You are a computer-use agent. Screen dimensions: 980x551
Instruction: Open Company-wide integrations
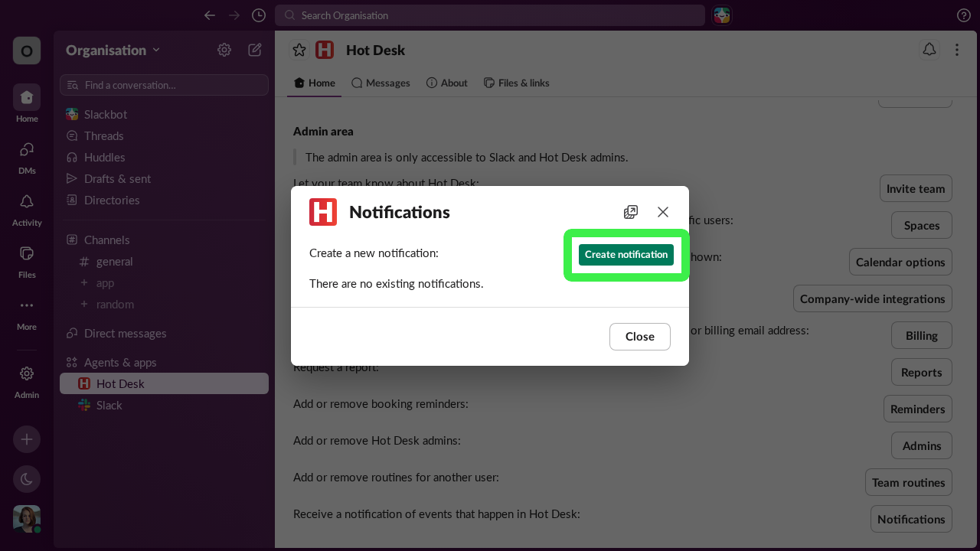tap(873, 298)
